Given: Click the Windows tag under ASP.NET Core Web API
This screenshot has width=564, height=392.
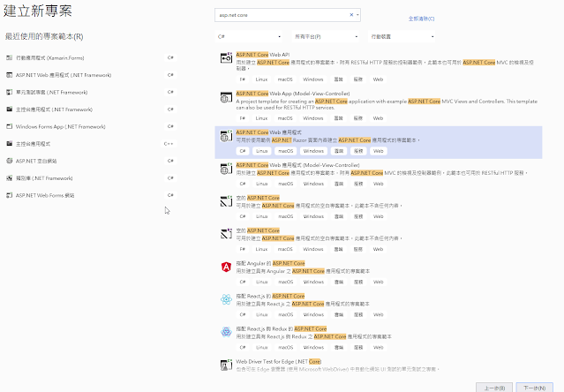Looking at the screenshot, I should [313, 79].
